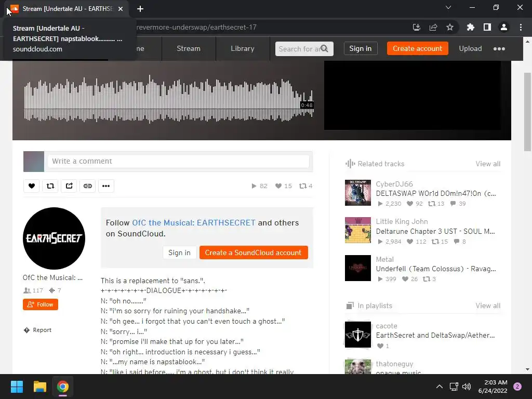Screen dimensions: 532x399
Task: Open the notification center badge
Action: click(x=517, y=387)
